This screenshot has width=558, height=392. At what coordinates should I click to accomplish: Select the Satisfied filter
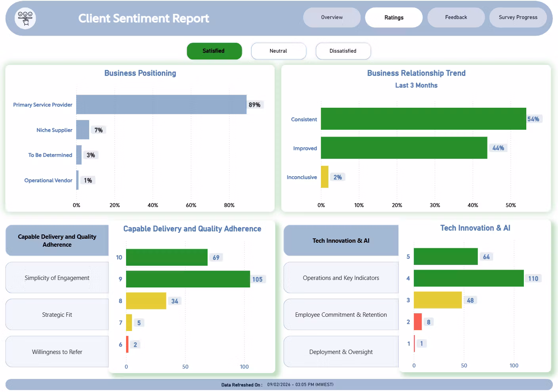tap(214, 51)
